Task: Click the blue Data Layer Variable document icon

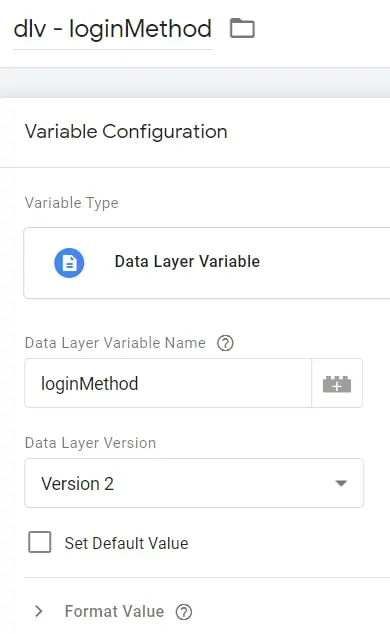Action: pyautogui.click(x=69, y=263)
